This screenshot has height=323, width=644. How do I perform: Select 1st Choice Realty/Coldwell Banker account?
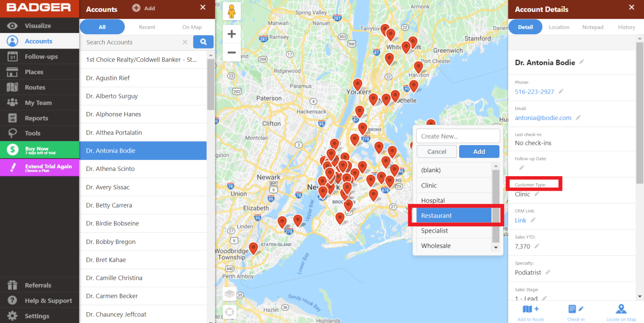[x=143, y=60]
